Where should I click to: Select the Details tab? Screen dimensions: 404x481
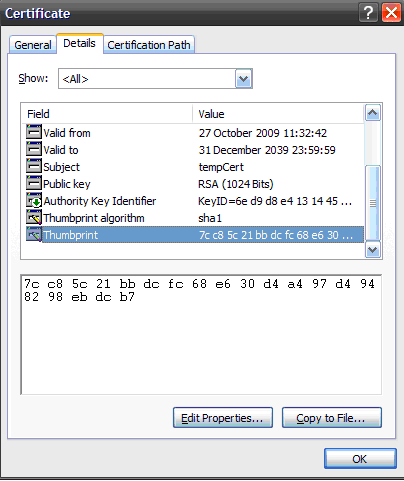[x=79, y=43]
